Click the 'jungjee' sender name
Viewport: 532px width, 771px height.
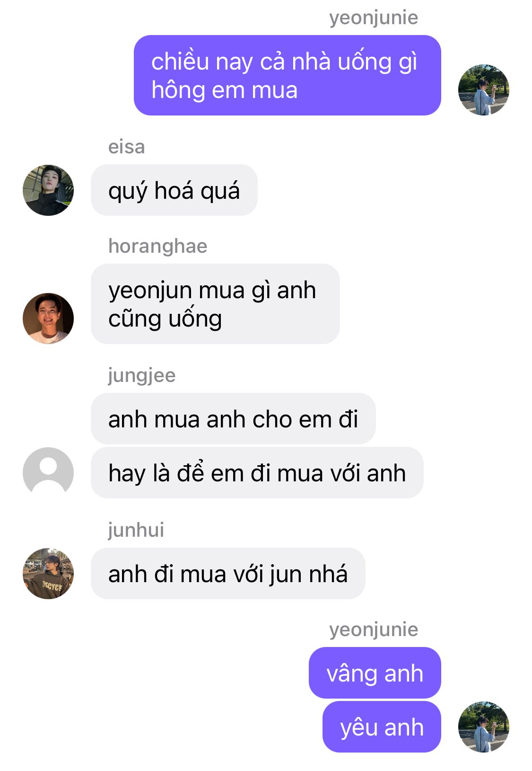[x=142, y=376]
